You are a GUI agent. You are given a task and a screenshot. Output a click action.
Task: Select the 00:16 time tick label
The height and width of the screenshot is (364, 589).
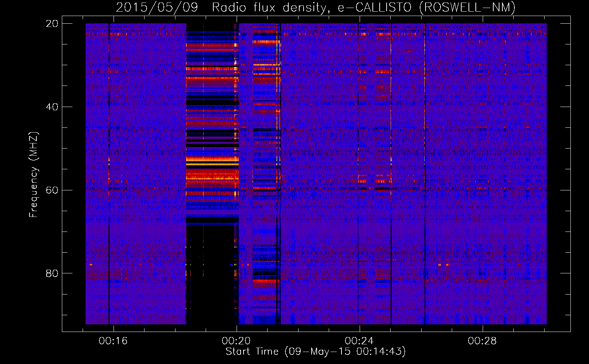tap(113, 341)
